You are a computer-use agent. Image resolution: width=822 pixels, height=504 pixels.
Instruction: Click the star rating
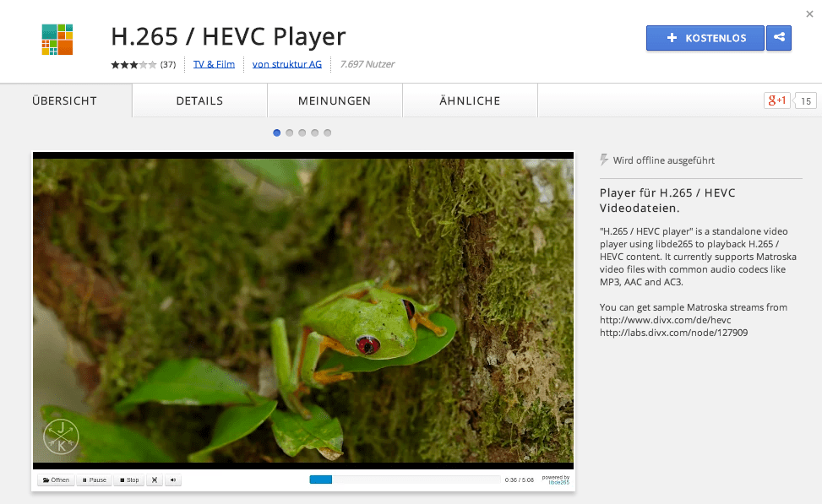coord(133,64)
